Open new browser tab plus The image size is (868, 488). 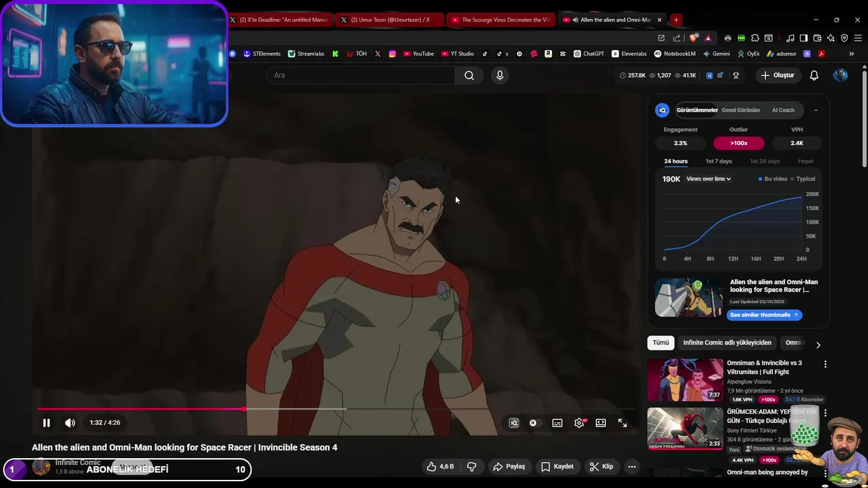tap(676, 20)
